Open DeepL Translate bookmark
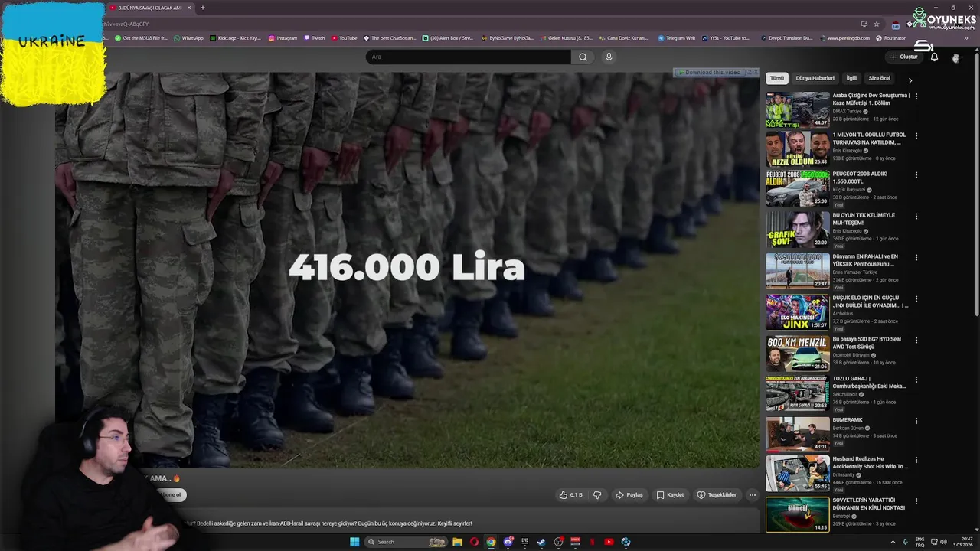 pos(786,38)
